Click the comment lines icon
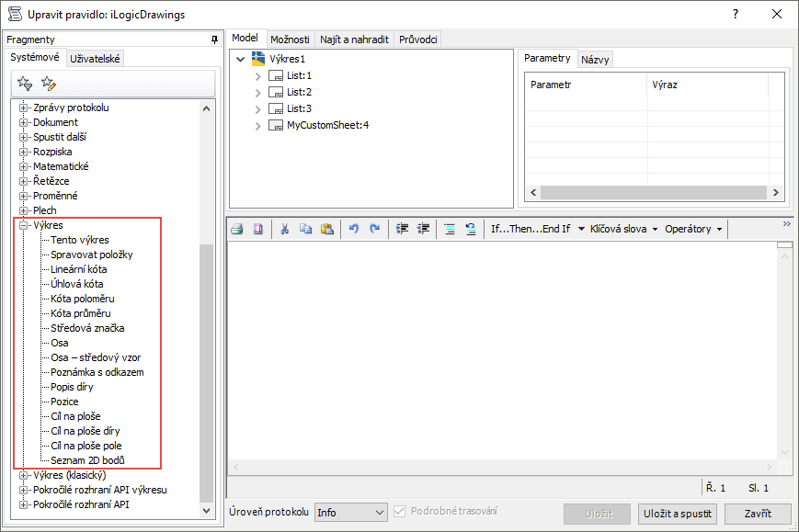The height and width of the screenshot is (532, 799). tap(450, 229)
